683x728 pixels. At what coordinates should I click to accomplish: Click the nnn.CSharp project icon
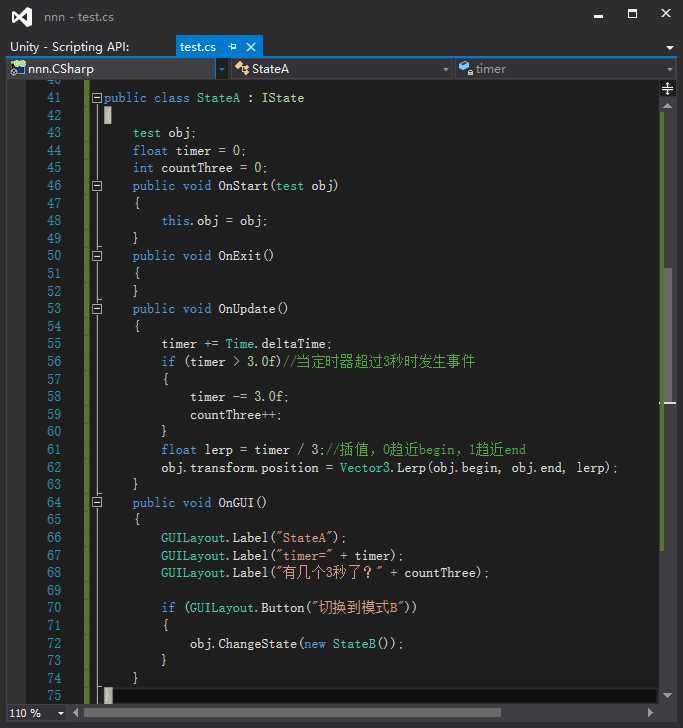tap(18, 68)
